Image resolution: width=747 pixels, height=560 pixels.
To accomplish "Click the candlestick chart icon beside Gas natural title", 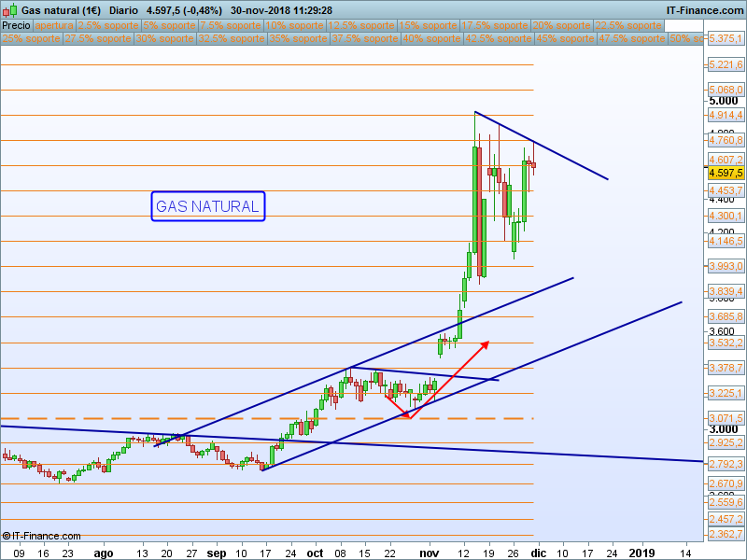I will point(10,10).
